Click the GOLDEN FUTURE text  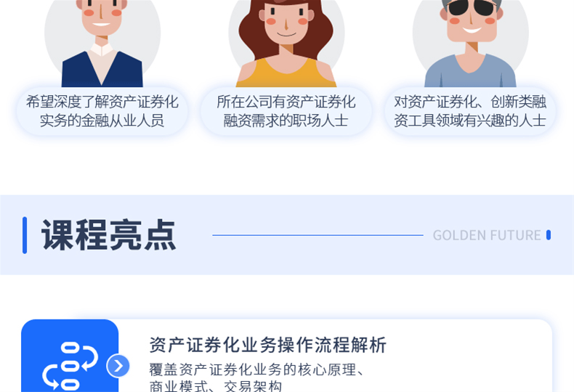pyautogui.click(x=487, y=235)
